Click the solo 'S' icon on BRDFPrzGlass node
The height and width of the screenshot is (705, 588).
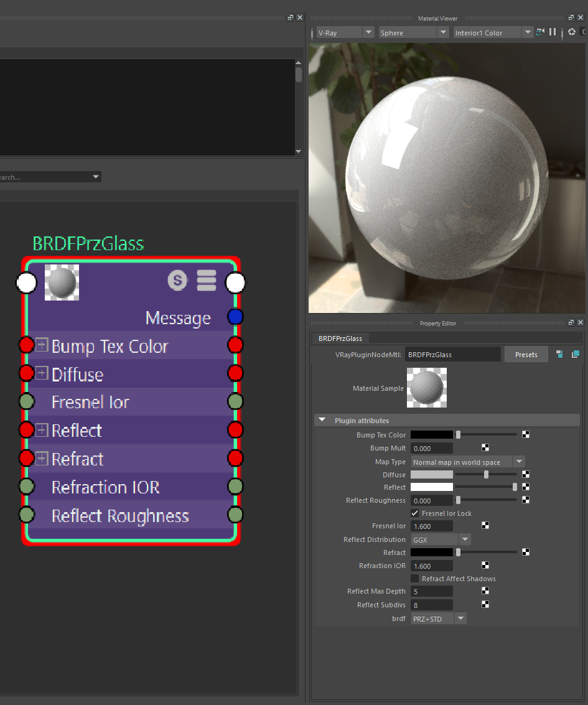coord(177,281)
